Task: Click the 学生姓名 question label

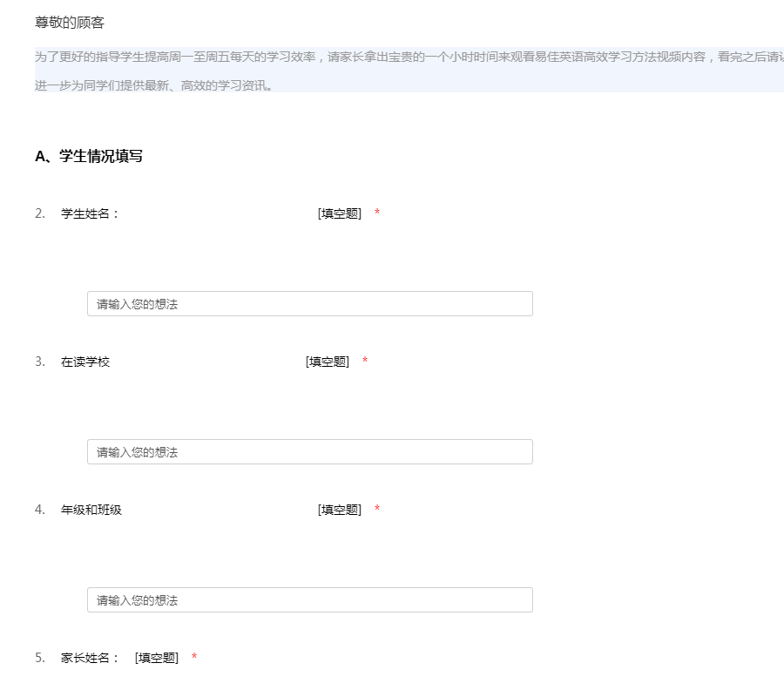Action: point(90,213)
